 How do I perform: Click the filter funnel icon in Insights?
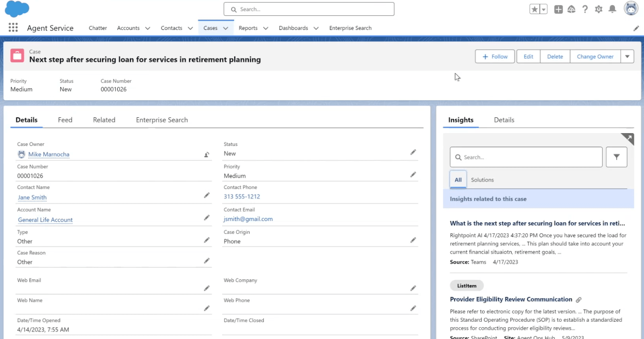click(x=616, y=157)
